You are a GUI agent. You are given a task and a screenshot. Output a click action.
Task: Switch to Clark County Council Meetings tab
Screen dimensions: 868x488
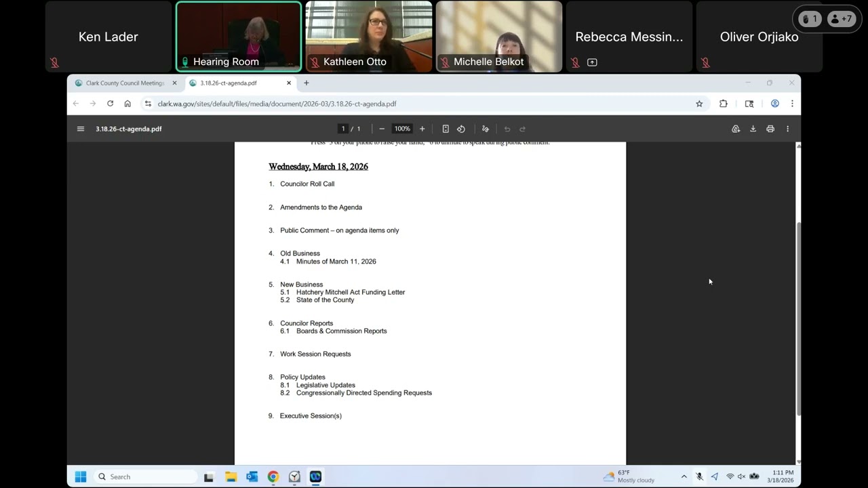[x=125, y=83]
